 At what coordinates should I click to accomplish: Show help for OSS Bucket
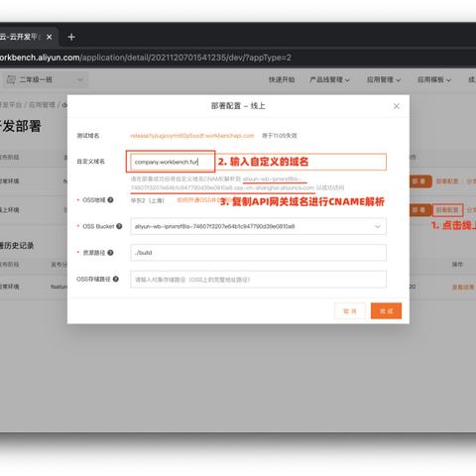click(119, 226)
